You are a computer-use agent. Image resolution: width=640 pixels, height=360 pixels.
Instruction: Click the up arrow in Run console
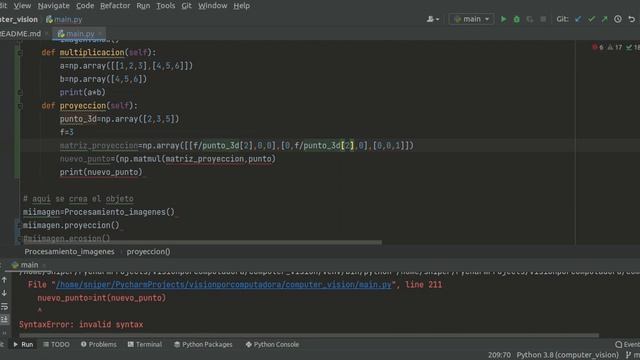(4, 280)
